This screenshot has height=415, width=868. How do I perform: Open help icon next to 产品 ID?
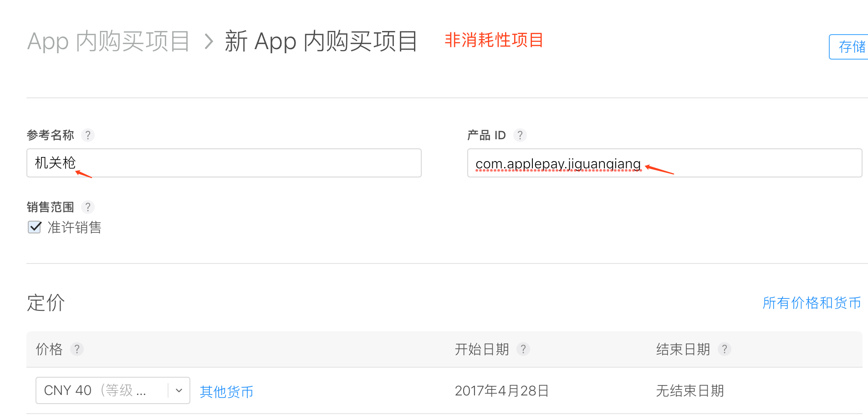pyautogui.click(x=520, y=135)
